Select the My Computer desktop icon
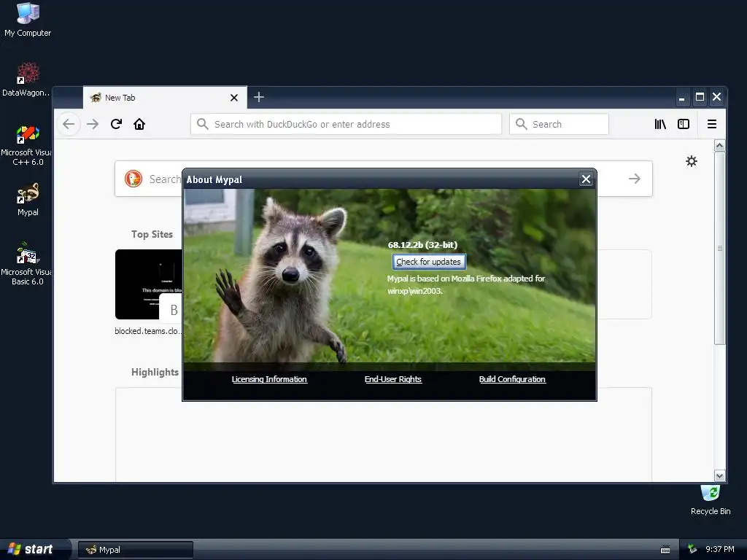Screen dimensions: 747x560 coord(28,20)
